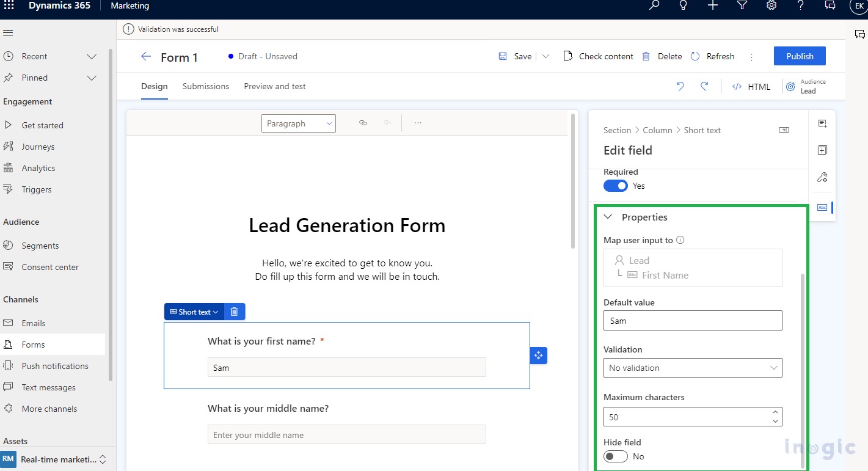Toggle the Hide field switch on
Screen dimensions: 868x471
[616, 456]
